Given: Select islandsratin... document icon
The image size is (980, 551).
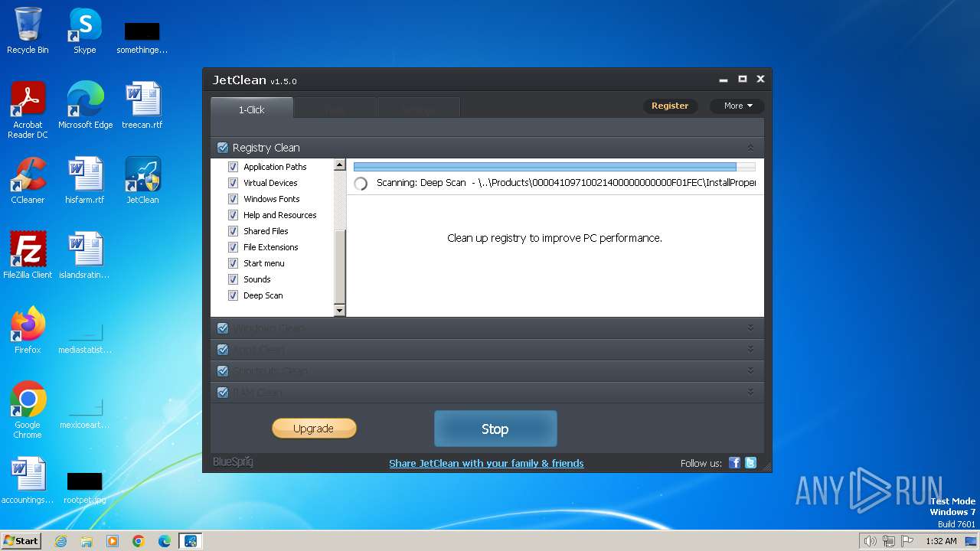Looking at the screenshot, I should tap(85, 256).
